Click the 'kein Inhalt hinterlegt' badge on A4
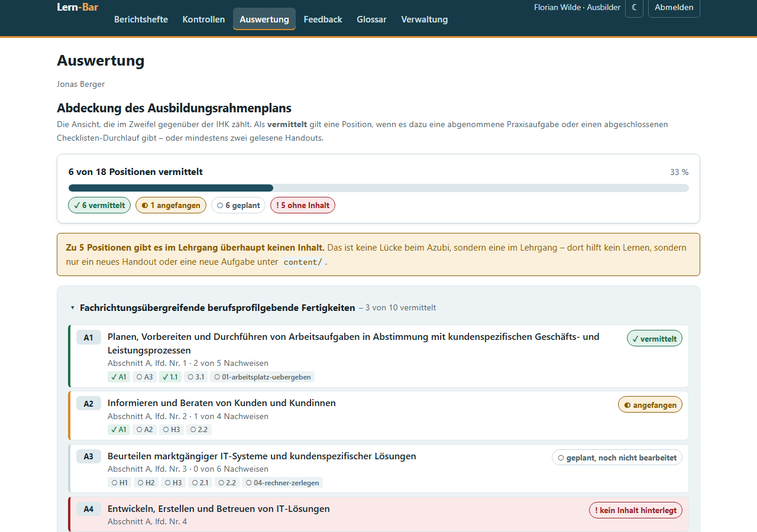This screenshot has height=532, width=757. point(636,510)
